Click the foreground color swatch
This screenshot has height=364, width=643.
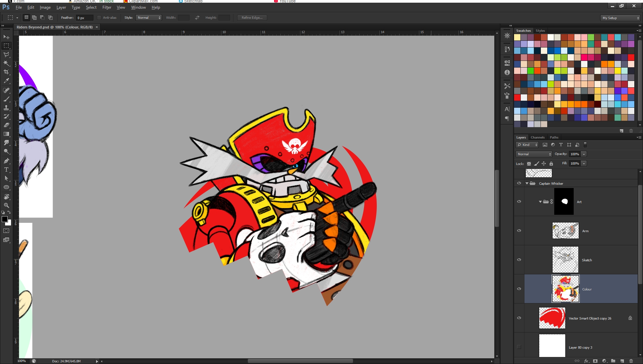click(x=4, y=219)
